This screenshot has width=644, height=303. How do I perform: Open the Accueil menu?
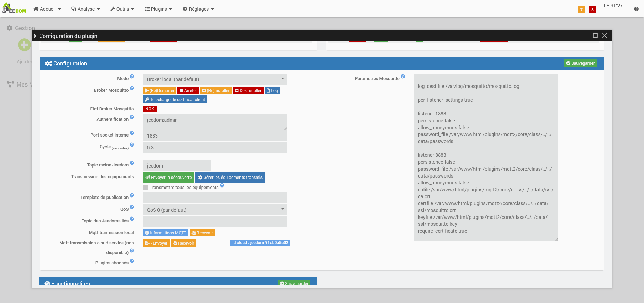47,9
